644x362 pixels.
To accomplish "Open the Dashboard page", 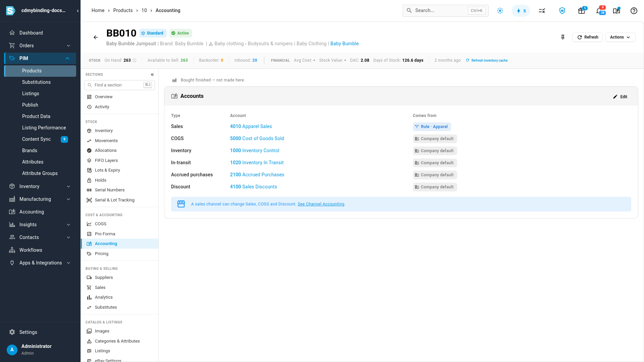I will (x=40, y=33).
